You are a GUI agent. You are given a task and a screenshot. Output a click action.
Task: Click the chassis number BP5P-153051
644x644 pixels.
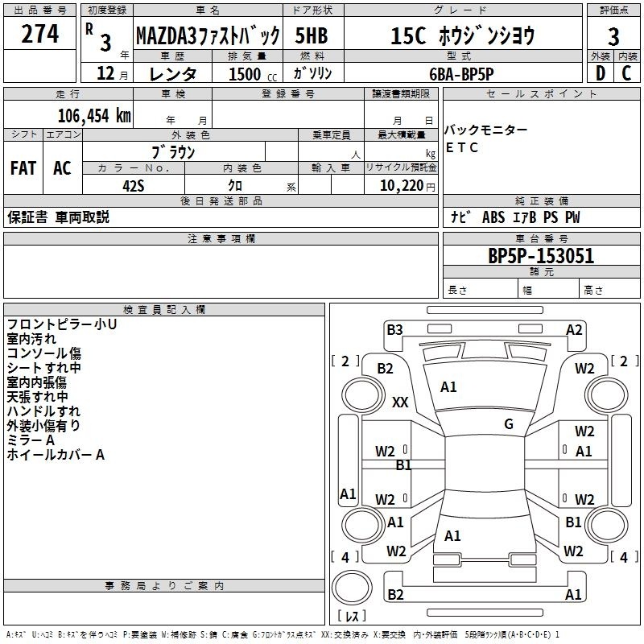point(541,256)
